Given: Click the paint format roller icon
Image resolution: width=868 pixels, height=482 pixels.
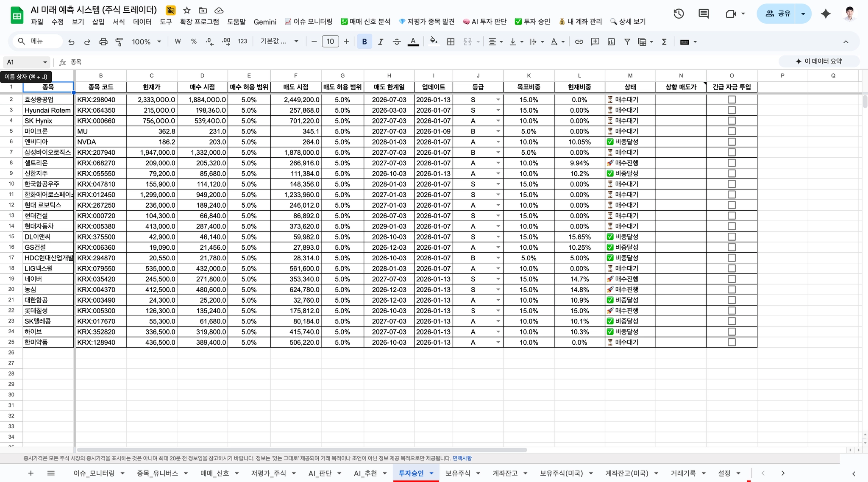Looking at the screenshot, I should (x=119, y=42).
